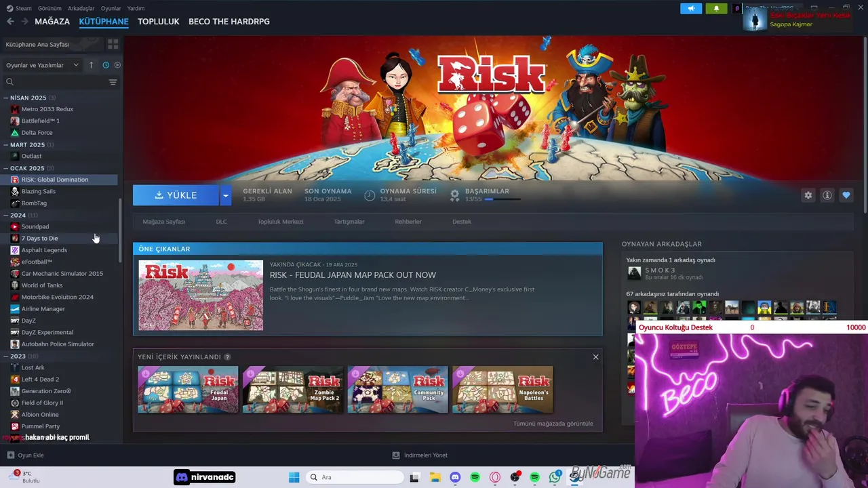This screenshot has width=868, height=488.
Task: Open the Mağaza Sayfası tab
Action: (164, 222)
